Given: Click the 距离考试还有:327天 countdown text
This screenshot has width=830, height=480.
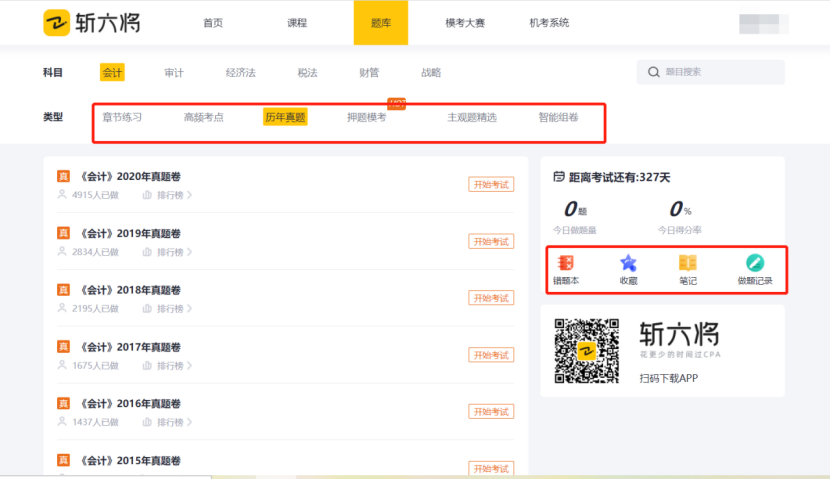Looking at the screenshot, I should [x=620, y=177].
